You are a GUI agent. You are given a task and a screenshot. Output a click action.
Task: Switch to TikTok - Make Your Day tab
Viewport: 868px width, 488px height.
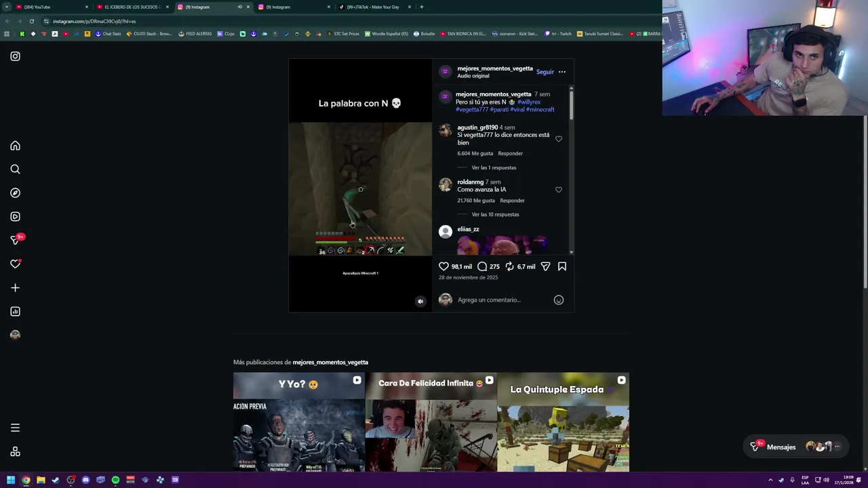pyautogui.click(x=374, y=7)
